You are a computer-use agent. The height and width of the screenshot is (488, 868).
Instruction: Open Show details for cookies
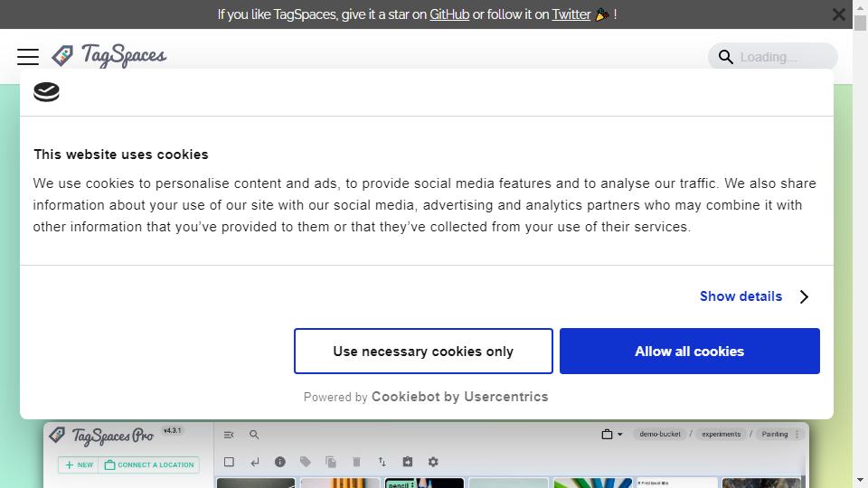(741, 296)
